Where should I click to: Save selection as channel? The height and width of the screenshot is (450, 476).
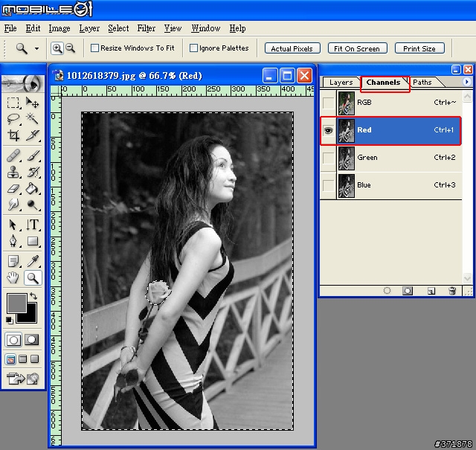click(408, 291)
